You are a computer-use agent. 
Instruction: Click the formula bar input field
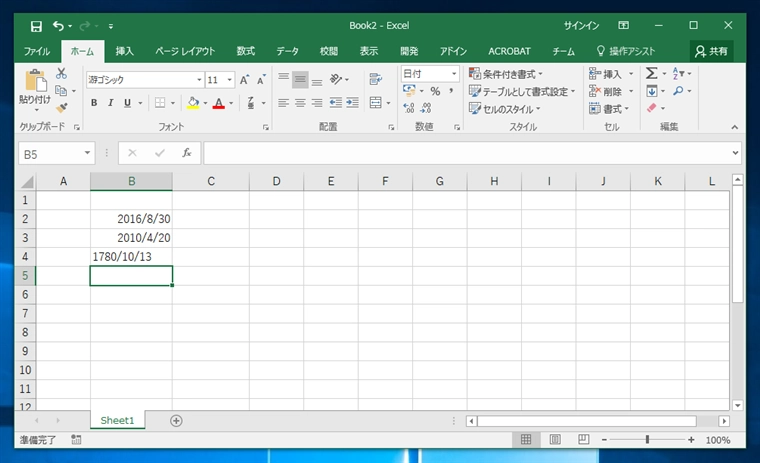467,153
